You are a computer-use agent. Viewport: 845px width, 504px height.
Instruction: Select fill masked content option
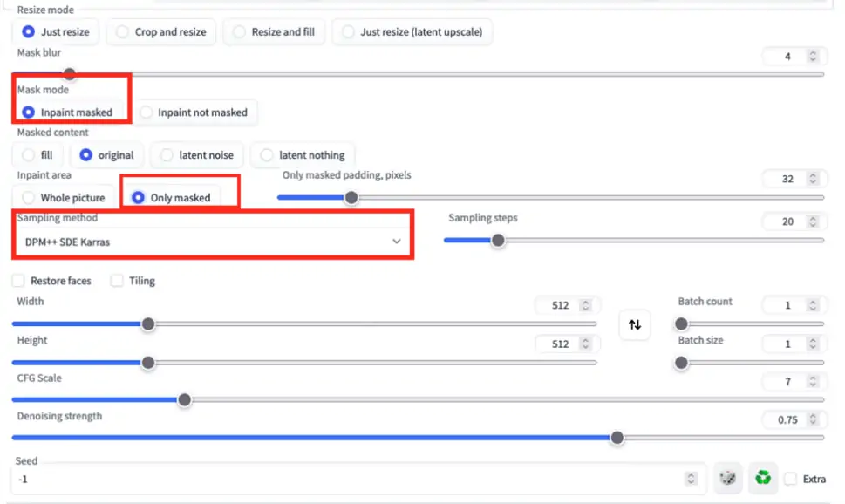click(x=37, y=155)
